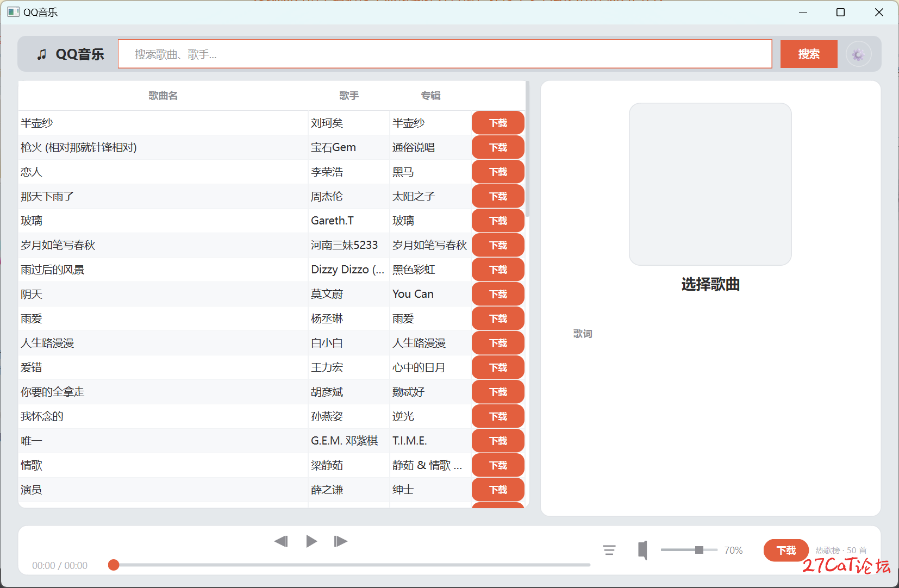Select song 枪火 (相对那就针锋相对)
The width and height of the screenshot is (899, 588).
tap(79, 147)
